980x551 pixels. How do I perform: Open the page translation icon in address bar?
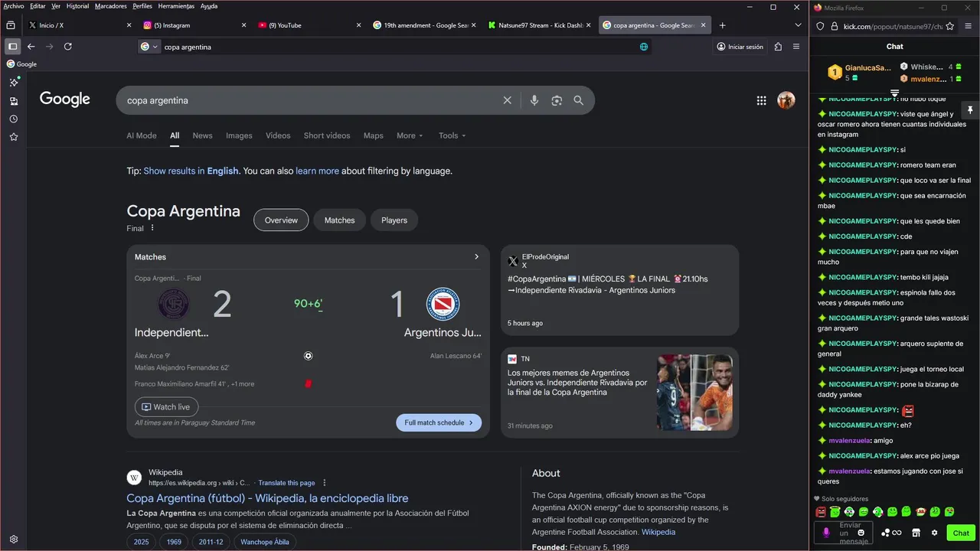(644, 47)
